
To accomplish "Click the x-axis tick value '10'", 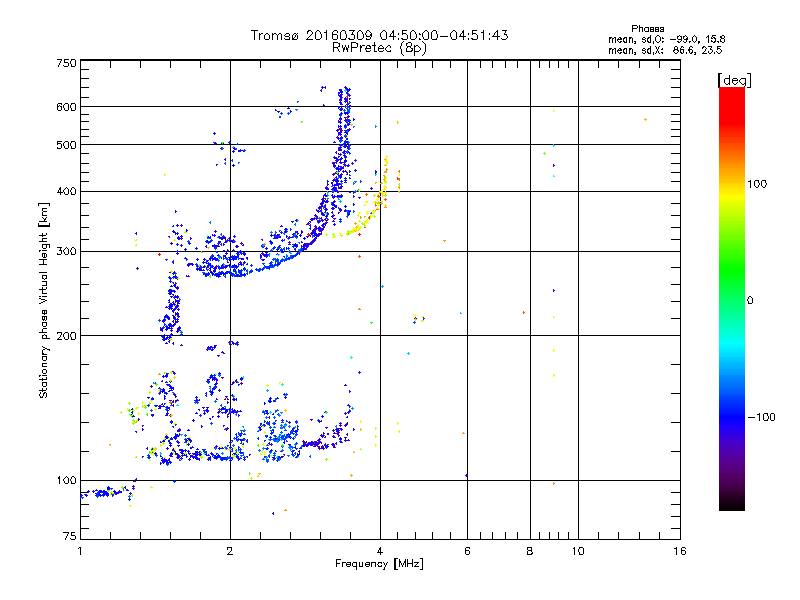I will tap(578, 551).
